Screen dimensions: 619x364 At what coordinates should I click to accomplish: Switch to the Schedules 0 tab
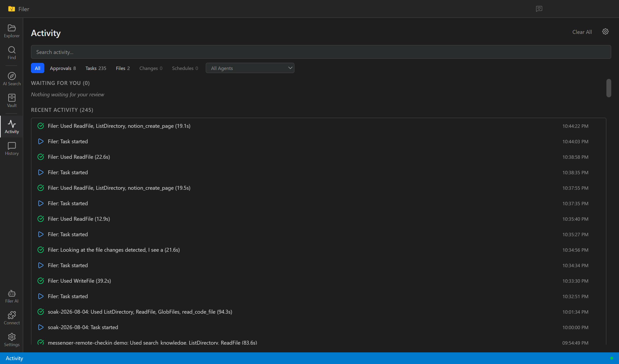[185, 68]
